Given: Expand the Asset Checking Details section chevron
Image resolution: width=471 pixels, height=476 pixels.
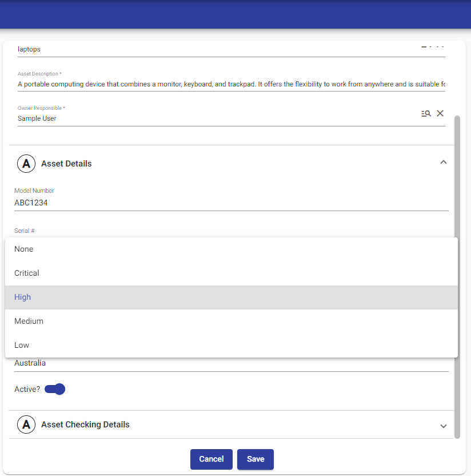Looking at the screenshot, I should point(443,426).
